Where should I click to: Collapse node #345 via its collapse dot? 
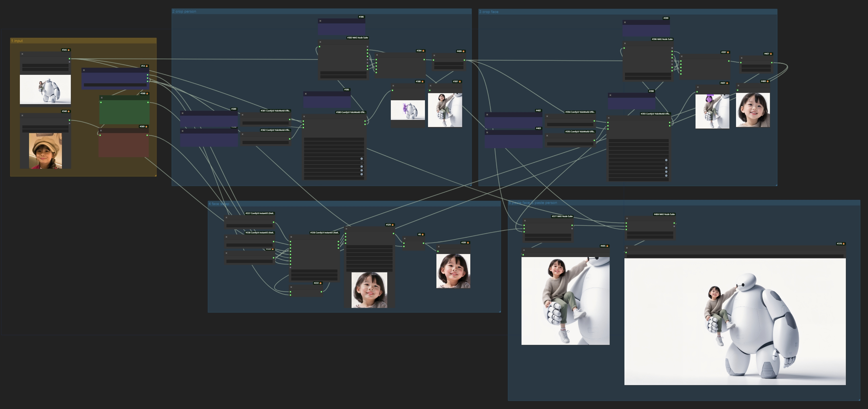pyautogui.click(x=23, y=54)
